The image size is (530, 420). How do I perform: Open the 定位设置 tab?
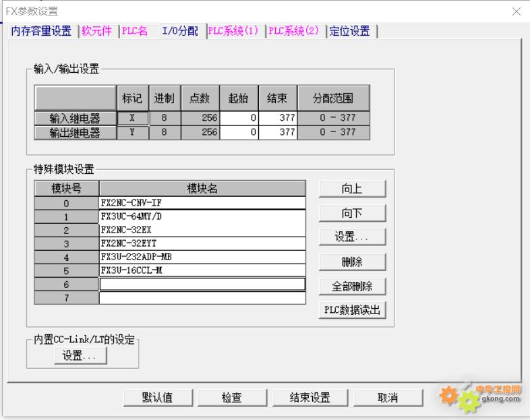point(349,31)
